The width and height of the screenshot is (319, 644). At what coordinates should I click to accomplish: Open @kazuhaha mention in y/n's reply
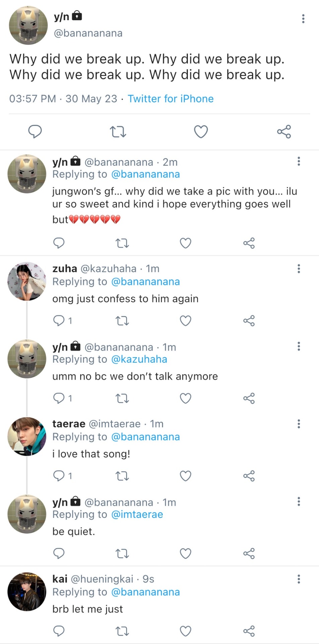point(139,359)
